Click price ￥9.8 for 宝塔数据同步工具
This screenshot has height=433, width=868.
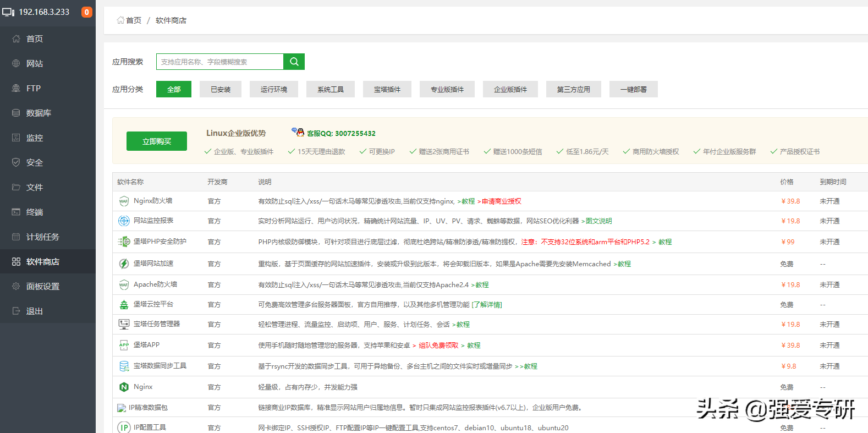point(788,366)
